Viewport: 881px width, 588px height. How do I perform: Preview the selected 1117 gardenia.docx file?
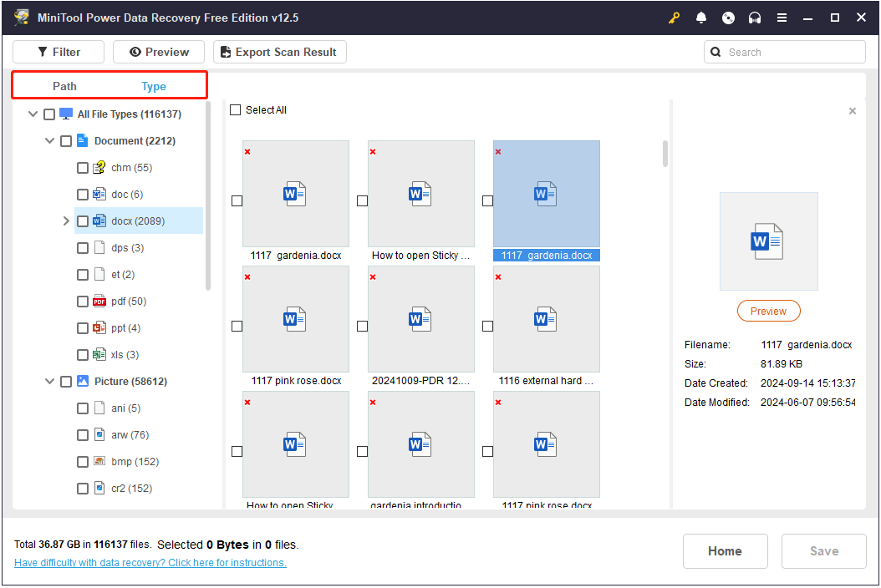point(768,310)
